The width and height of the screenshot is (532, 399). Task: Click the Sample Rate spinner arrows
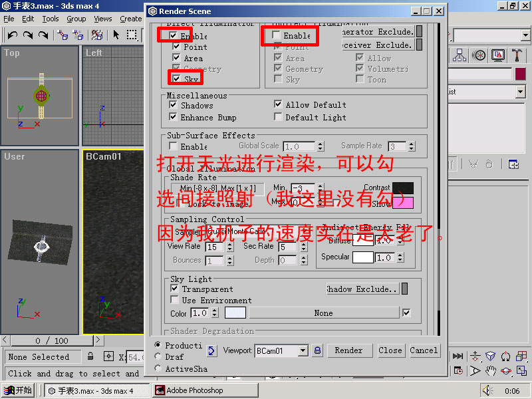point(411,146)
